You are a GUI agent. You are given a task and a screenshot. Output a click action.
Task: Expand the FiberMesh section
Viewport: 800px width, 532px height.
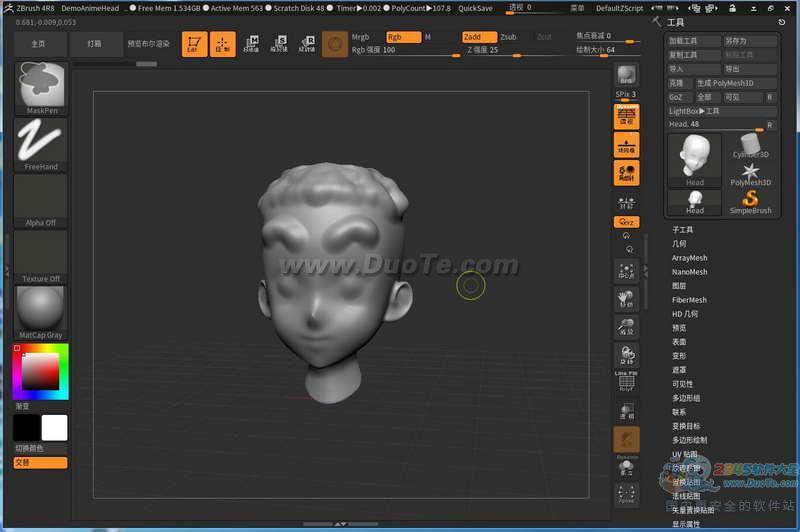click(689, 300)
